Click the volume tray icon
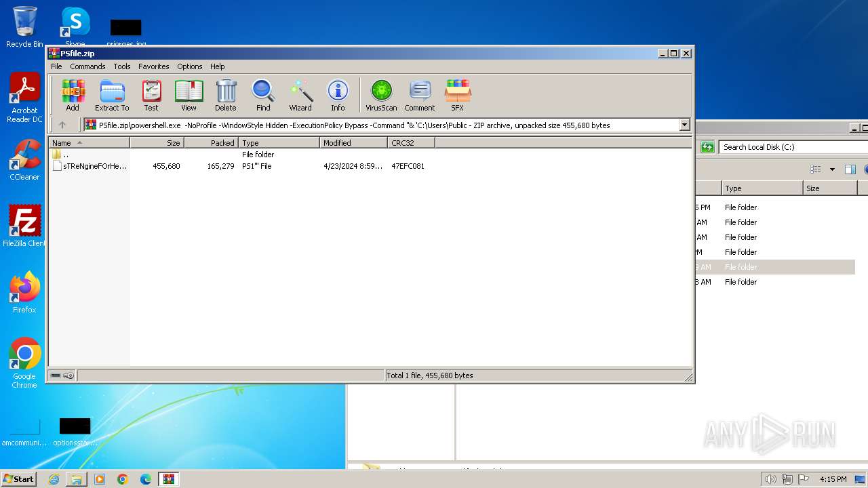Image resolution: width=868 pixels, height=488 pixels. [x=770, y=479]
